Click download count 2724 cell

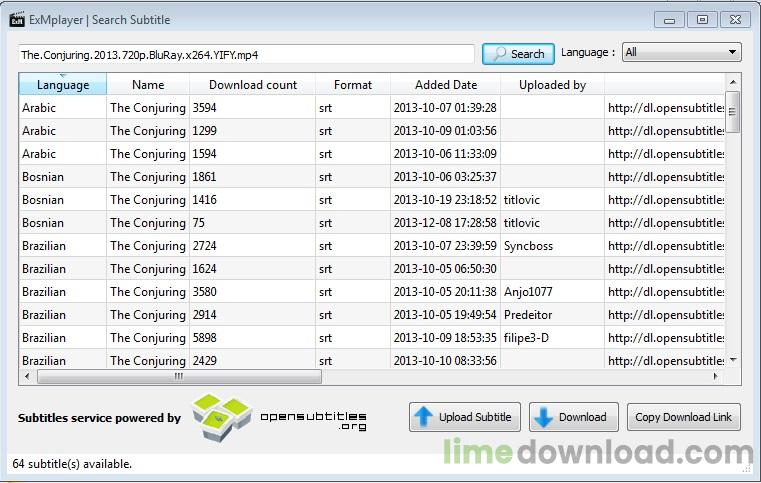tap(252, 246)
